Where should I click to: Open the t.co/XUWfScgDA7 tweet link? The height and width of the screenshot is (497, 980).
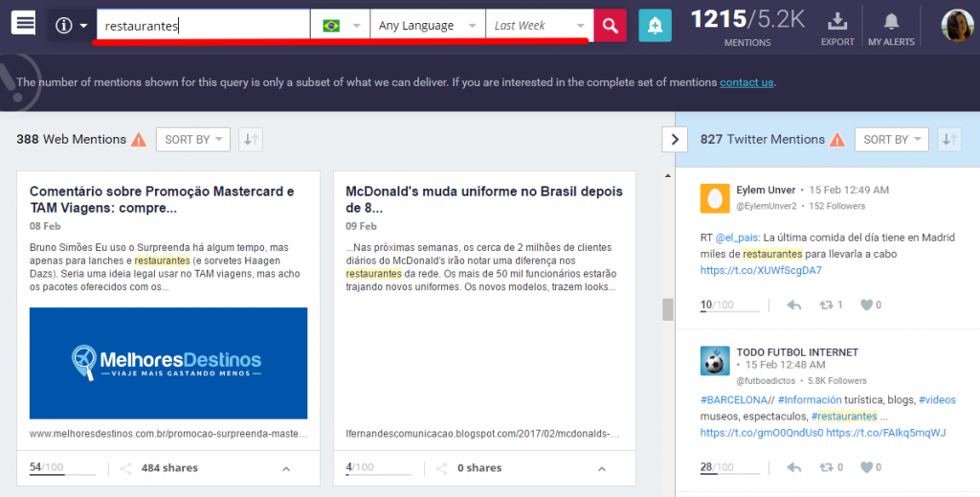click(x=761, y=271)
